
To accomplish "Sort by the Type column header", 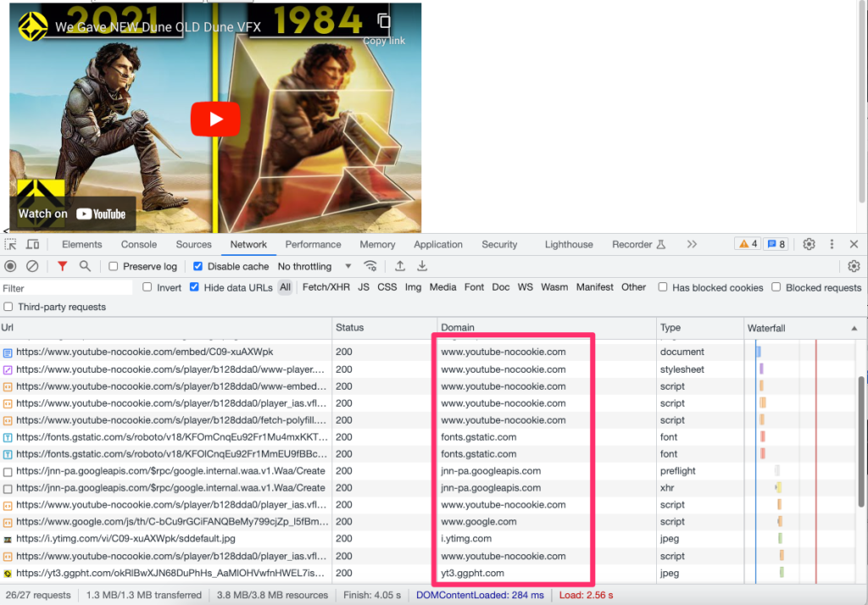I will [700, 328].
